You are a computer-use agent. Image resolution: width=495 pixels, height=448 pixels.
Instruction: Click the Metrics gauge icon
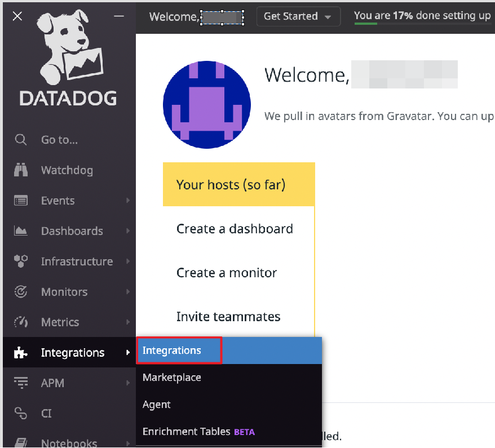pos(21,322)
